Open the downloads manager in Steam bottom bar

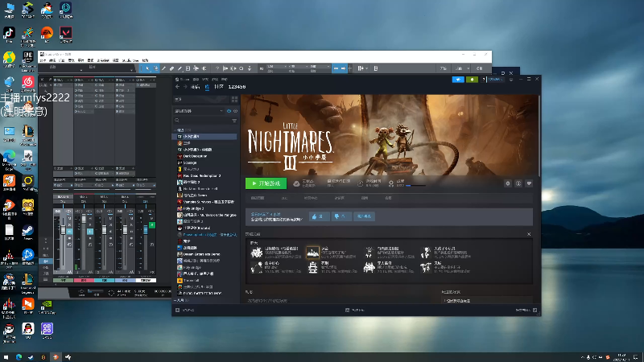(x=355, y=311)
